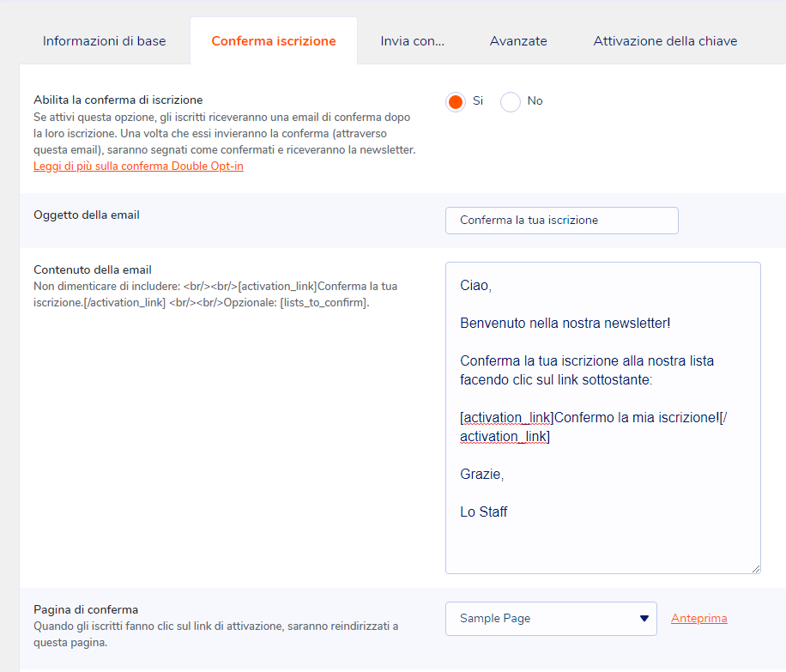Open 'Leggi di più sulla conferma Double Opt-in' link
786x672 pixels.
coord(138,166)
